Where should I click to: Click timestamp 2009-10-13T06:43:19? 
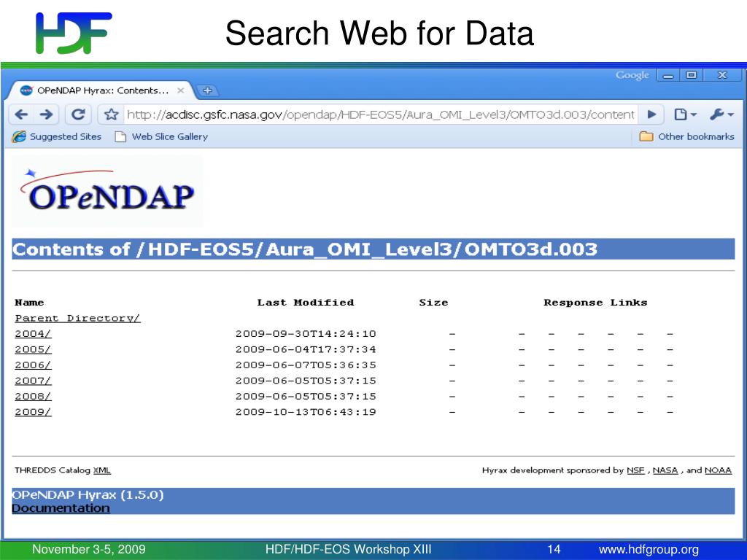(x=306, y=413)
